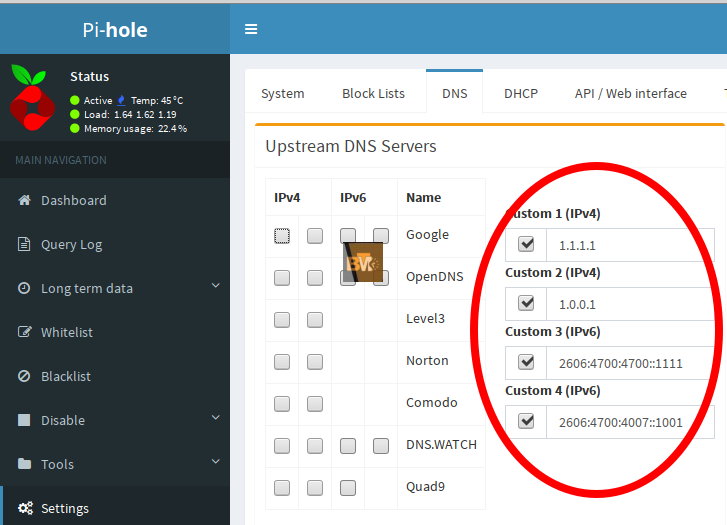Click the Pi-hole title link
This screenshot has height=525, width=727.
[115, 30]
